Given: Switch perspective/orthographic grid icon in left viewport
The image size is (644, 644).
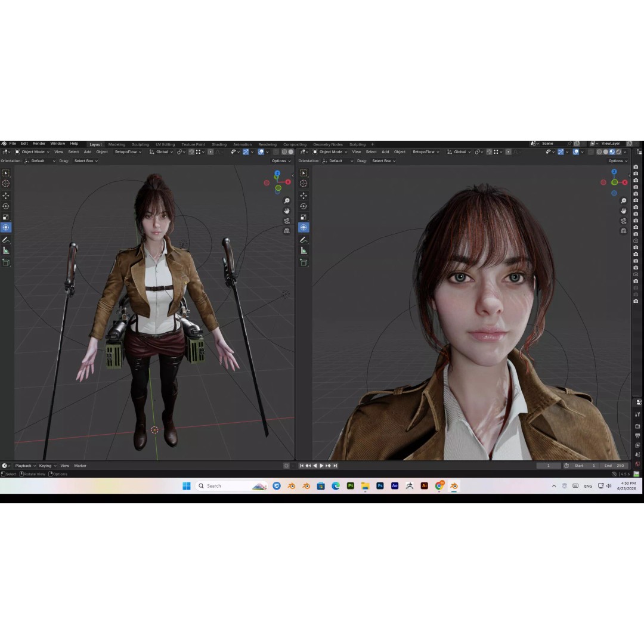Looking at the screenshot, I should coord(287,231).
